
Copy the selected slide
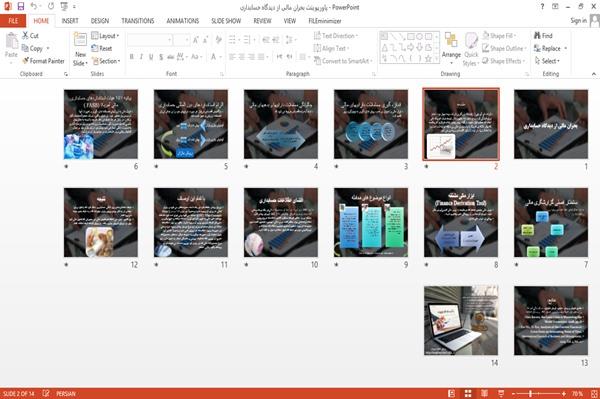[x=33, y=48]
